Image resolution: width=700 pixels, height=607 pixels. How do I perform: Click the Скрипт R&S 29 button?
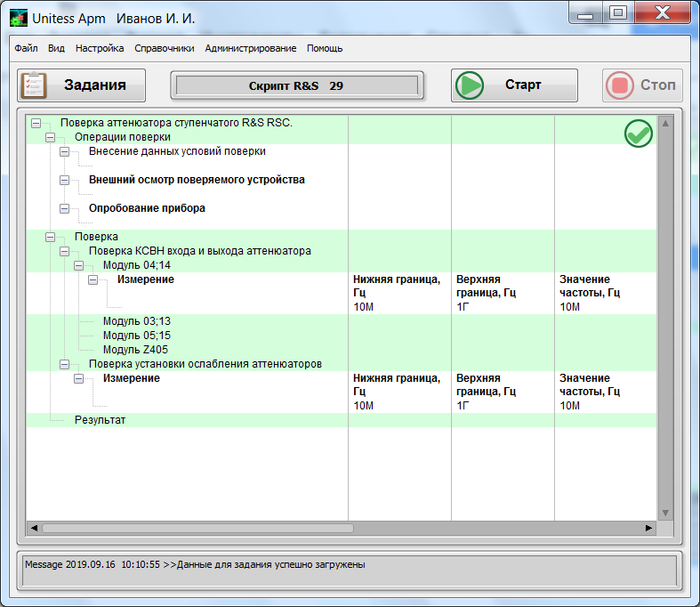tap(296, 85)
